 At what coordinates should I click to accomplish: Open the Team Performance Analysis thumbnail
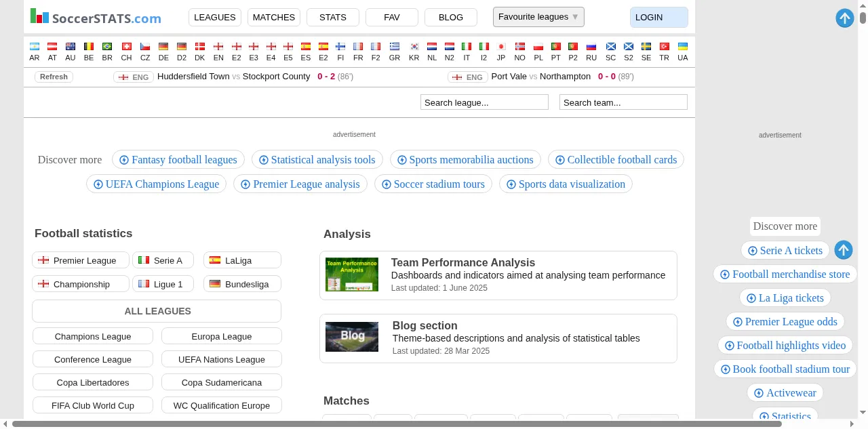pos(352,274)
